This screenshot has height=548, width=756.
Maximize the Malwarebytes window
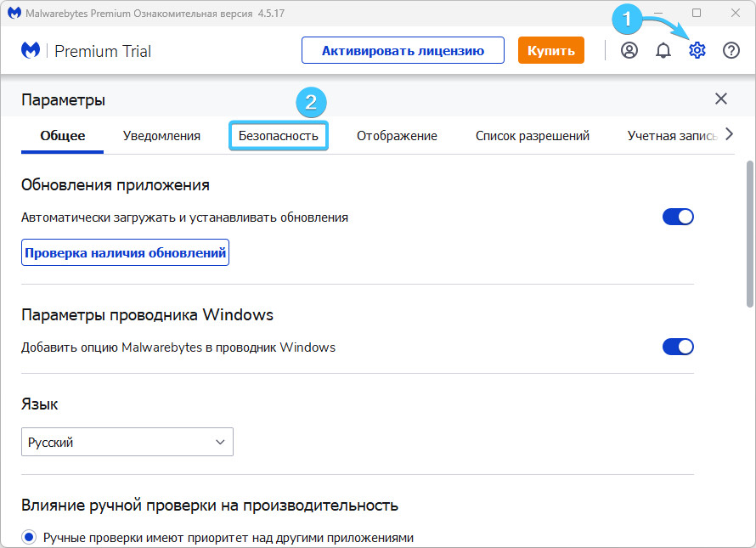pos(697,13)
